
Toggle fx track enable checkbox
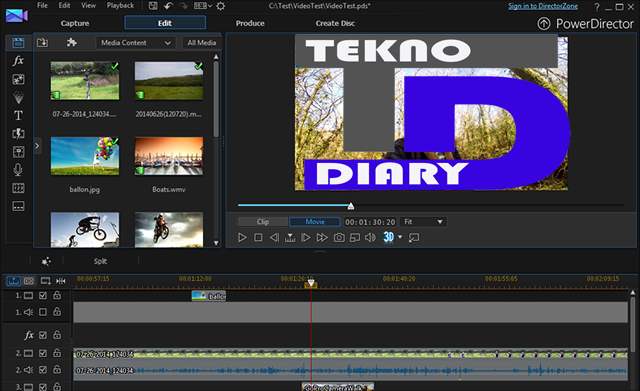pos(43,335)
